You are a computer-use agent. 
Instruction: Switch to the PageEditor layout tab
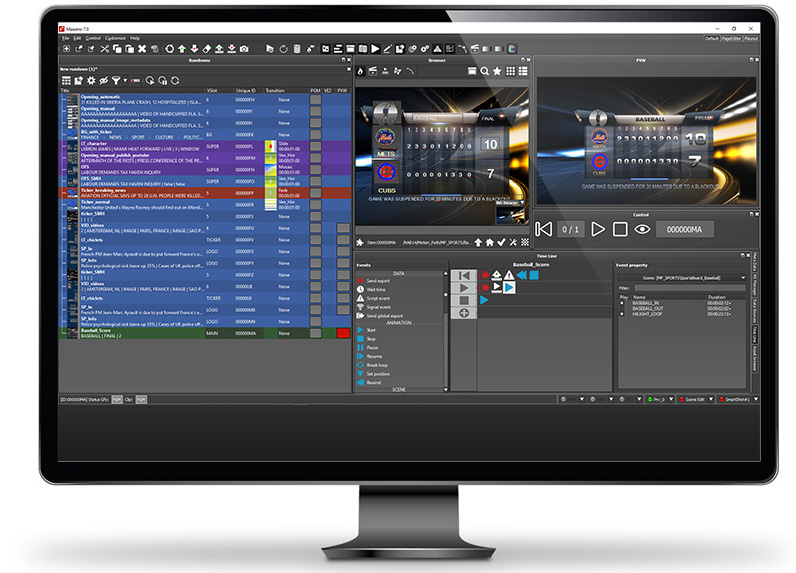(x=731, y=38)
